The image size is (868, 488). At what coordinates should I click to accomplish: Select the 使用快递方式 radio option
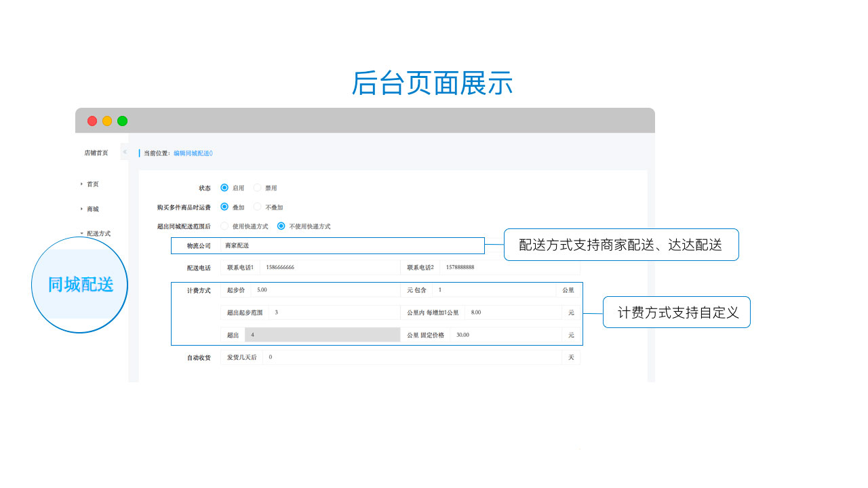(224, 226)
